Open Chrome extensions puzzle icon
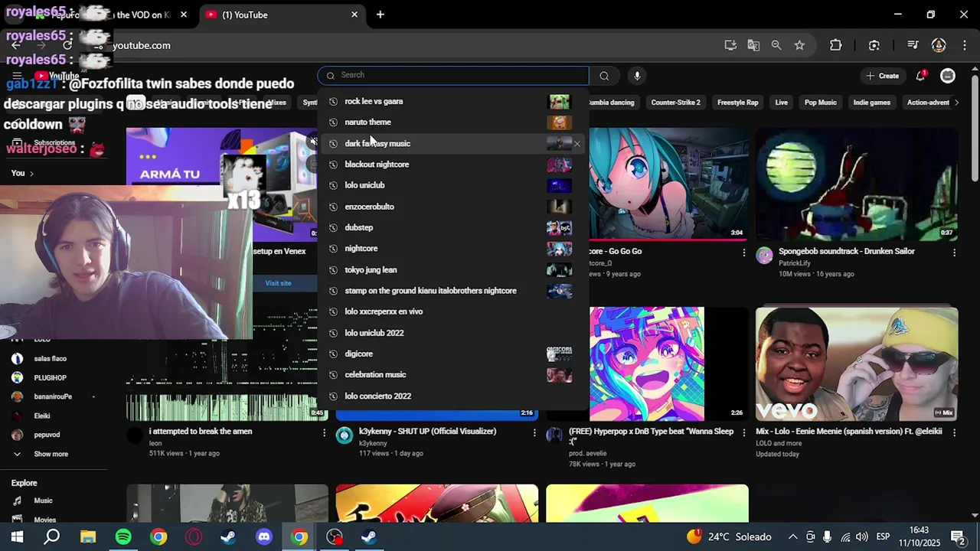This screenshot has height=551, width=980. click(836, 45)
